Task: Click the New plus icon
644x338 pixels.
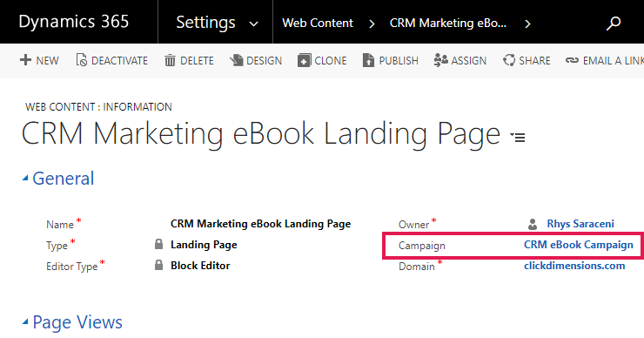Action: [25, 60]
